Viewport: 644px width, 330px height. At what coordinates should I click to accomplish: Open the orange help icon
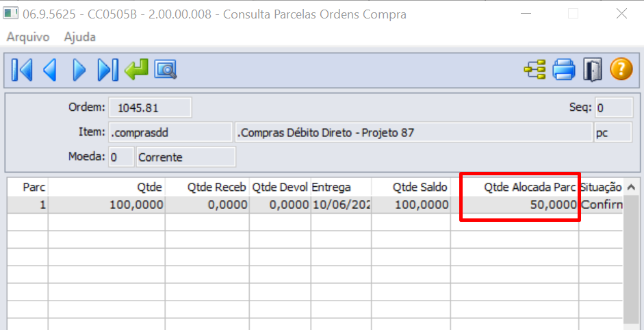point(621,69)
